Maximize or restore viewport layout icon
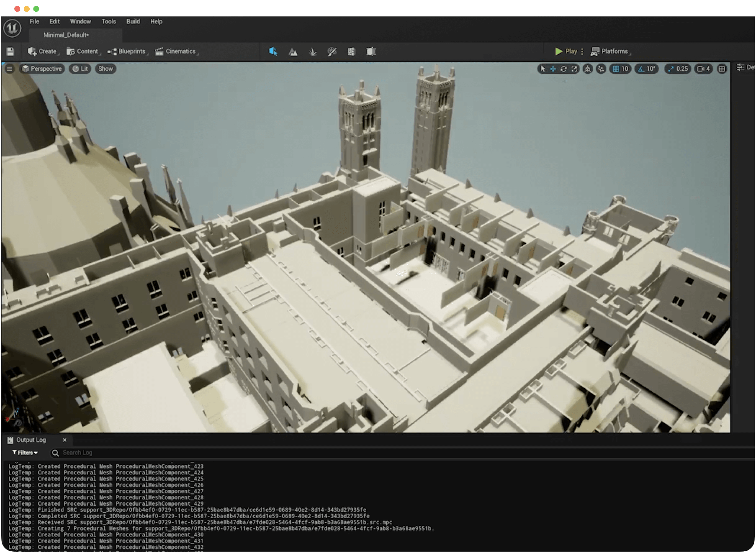The image size is (756, 553). pyautogui.click(x=722, y=69)
